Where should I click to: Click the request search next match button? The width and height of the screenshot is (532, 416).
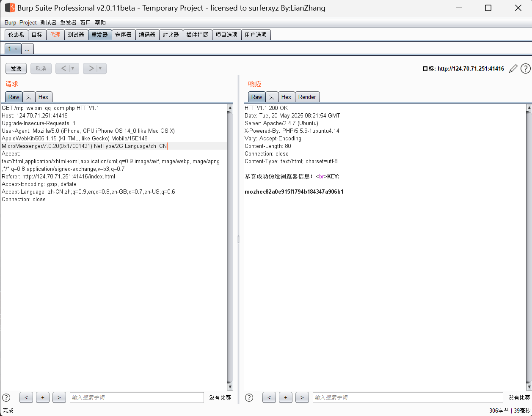pos(59,397)
